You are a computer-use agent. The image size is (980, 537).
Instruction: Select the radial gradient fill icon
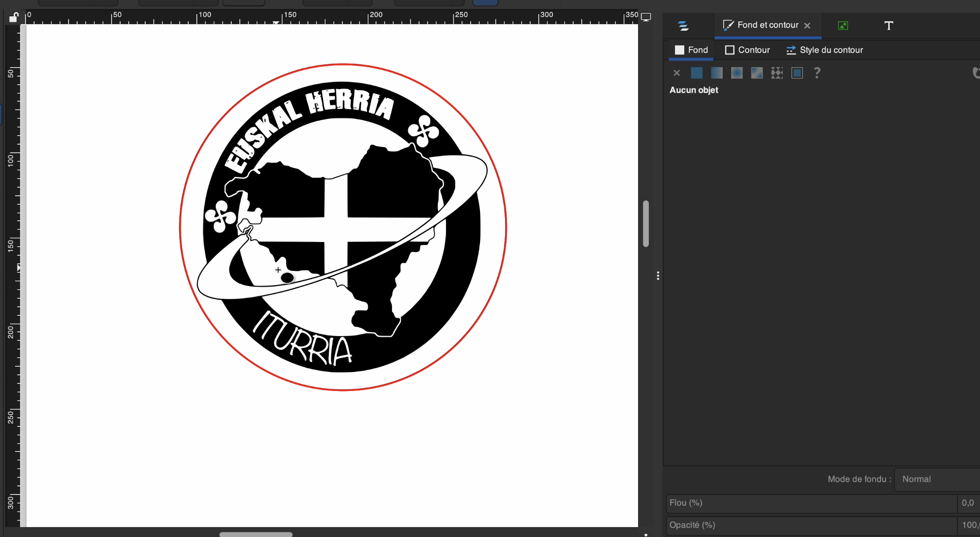click(737, 73)
